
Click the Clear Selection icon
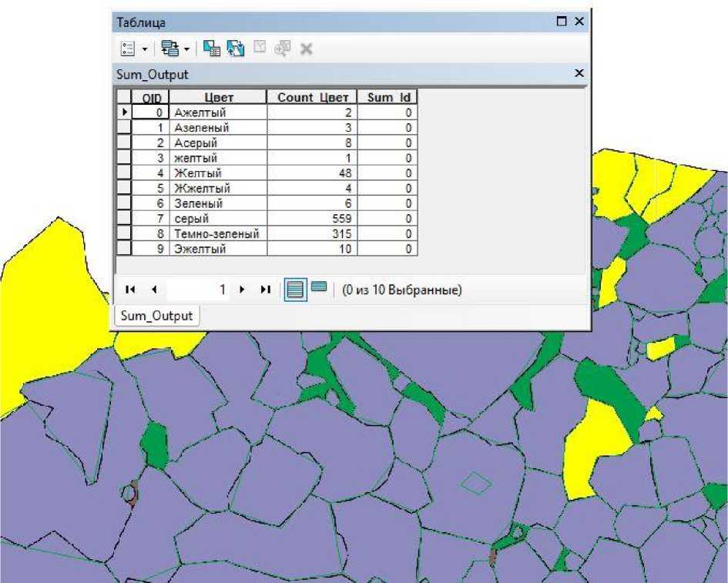(259, 49)
